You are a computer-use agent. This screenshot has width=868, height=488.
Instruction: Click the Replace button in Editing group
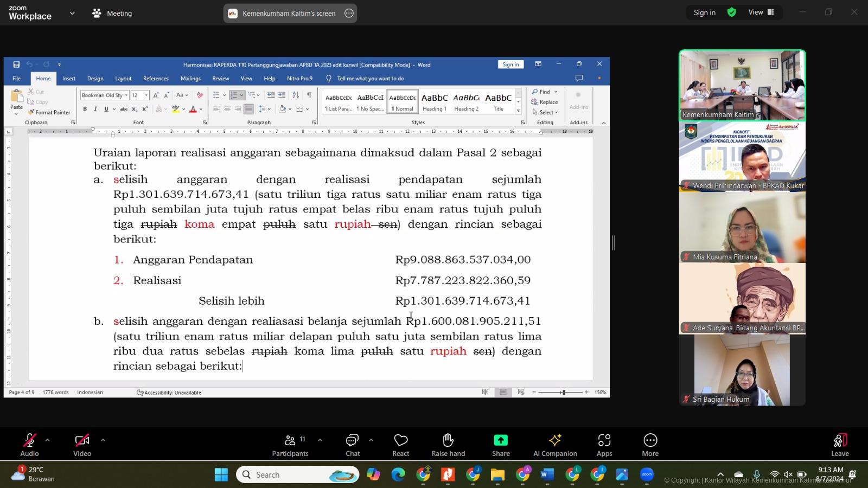coord(545,102)
